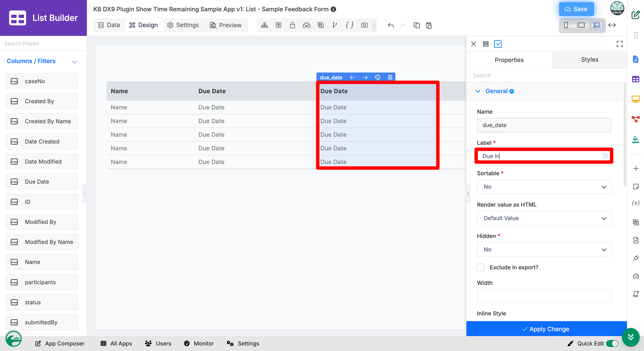Open the binoculars icon in the toolbar
644x351 pixels.
306,25
